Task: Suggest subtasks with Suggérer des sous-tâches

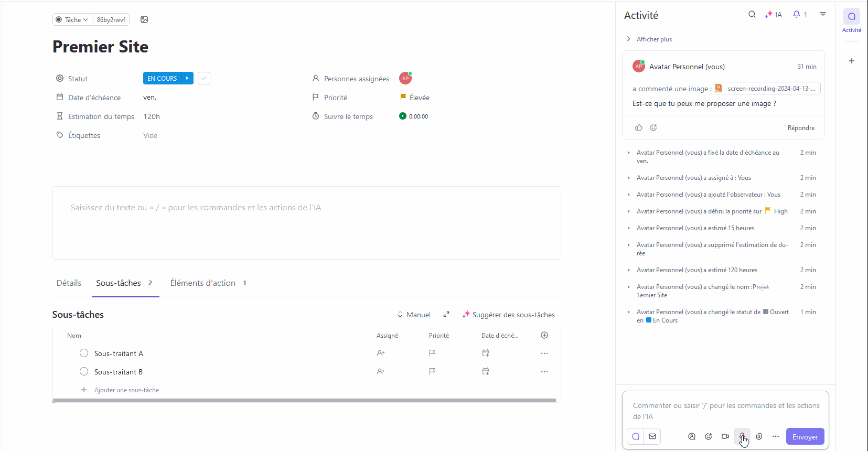Action: point(508,315)
